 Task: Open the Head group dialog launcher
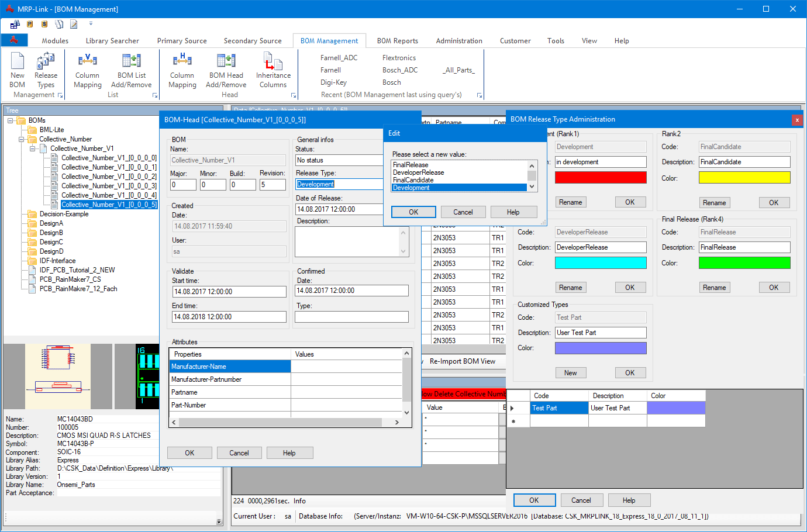tap(294, 95)
